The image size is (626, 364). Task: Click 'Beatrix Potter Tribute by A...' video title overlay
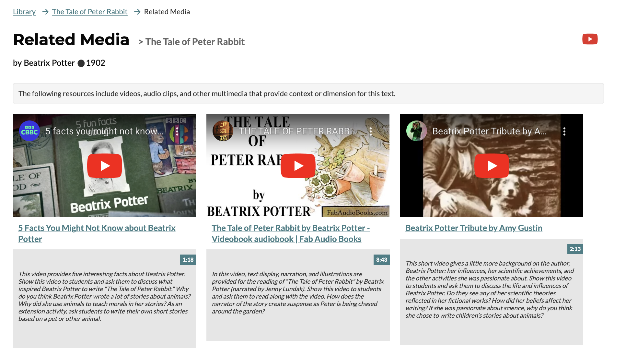point(489,131)
